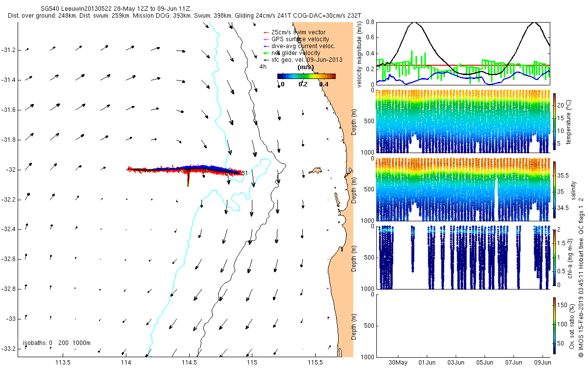Click the '(m/s)' label above the velocity colorbar
Screen dimensions: 588x368
[306, 67]
